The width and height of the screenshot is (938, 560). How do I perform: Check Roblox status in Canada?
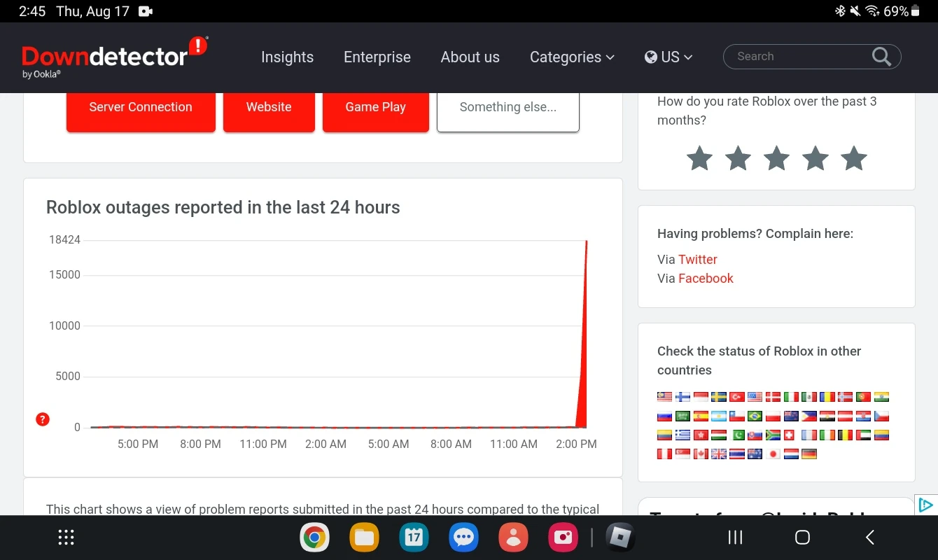point(700,454)
